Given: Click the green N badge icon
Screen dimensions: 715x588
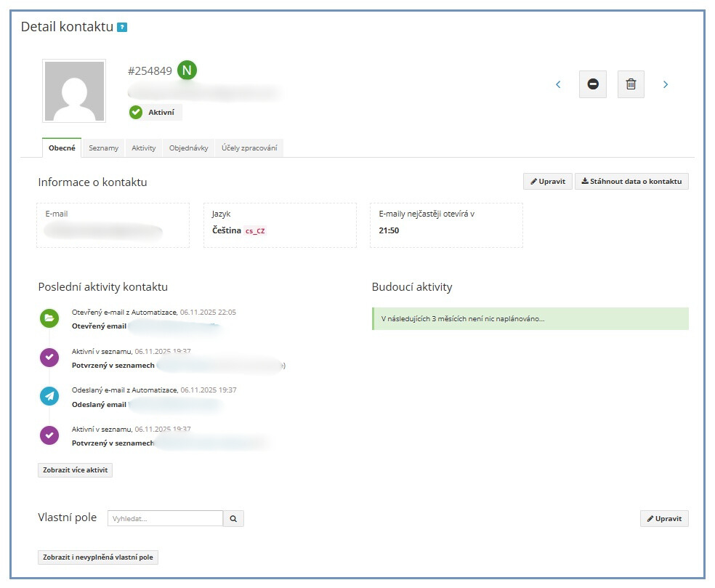Looking at the screenshot, I should 187,70.
